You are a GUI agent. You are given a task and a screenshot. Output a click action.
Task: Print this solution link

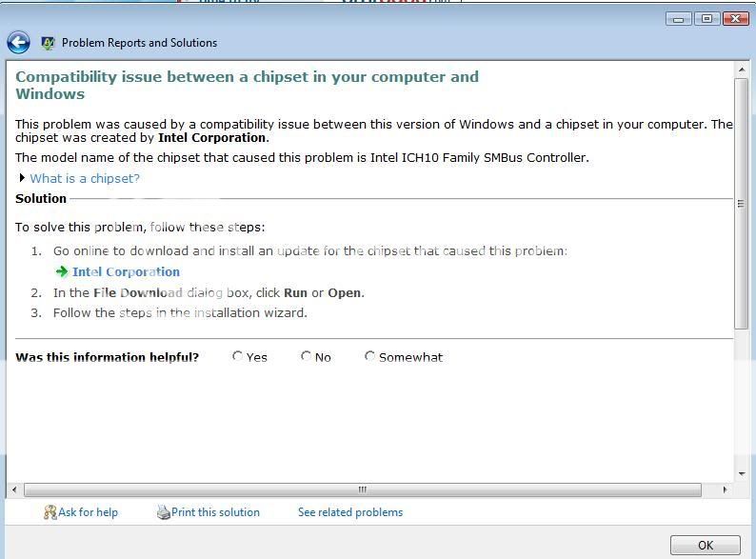tap(215, 512)
